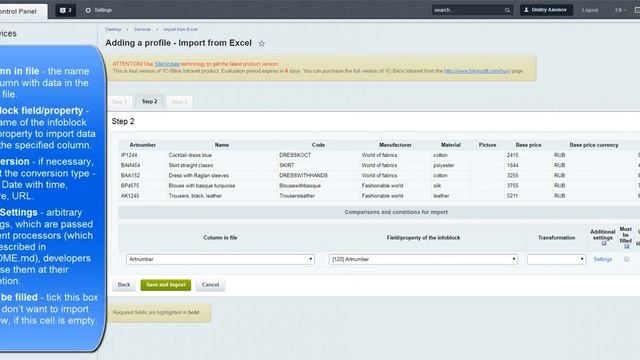Open the Import from Excel breadcrumb

tap(180, 29)
